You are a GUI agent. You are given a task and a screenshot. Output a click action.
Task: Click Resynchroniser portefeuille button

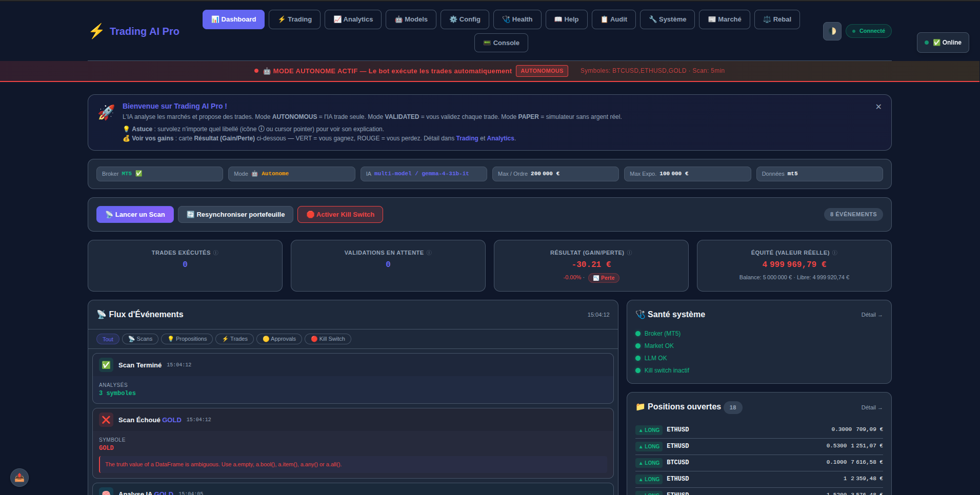point(235,215)
